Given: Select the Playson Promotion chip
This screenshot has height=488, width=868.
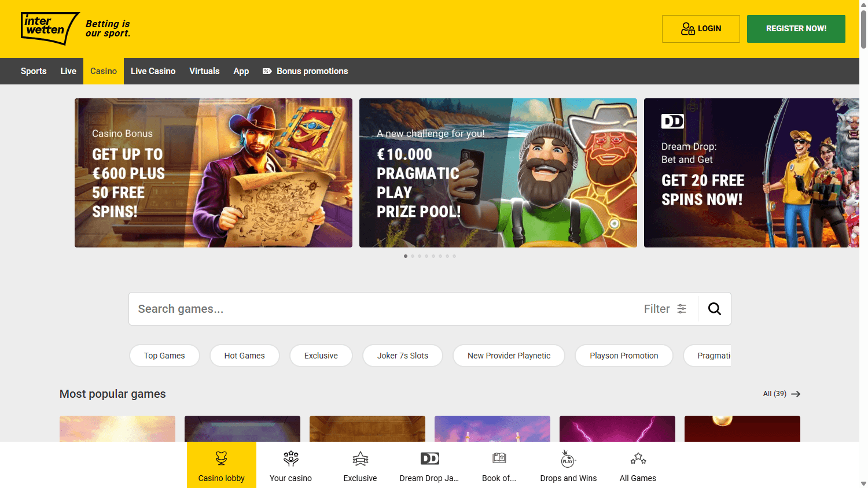Looking at the screenshot, I should click(x=624, y=356).
